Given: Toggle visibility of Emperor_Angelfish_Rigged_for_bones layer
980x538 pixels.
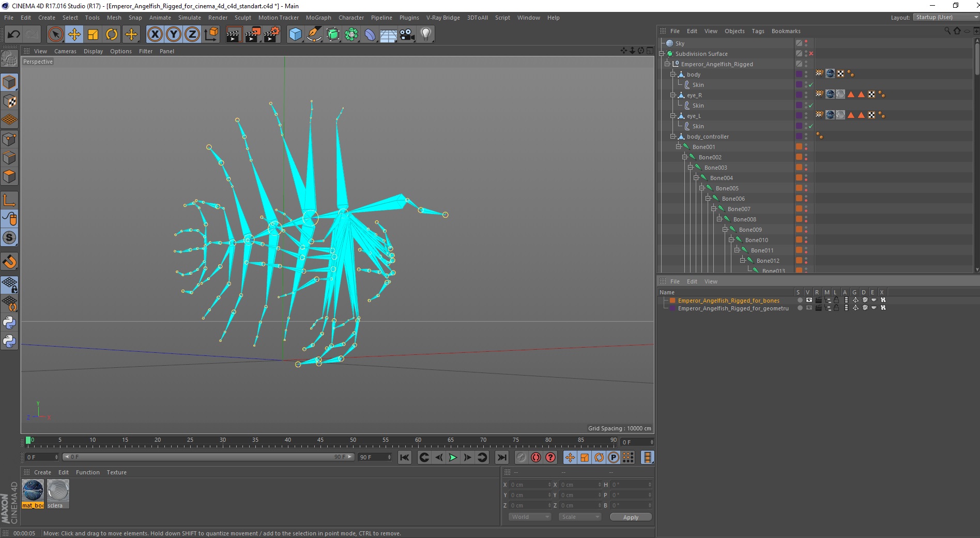Looking at the screenshot, I should [x=809, y=300].
